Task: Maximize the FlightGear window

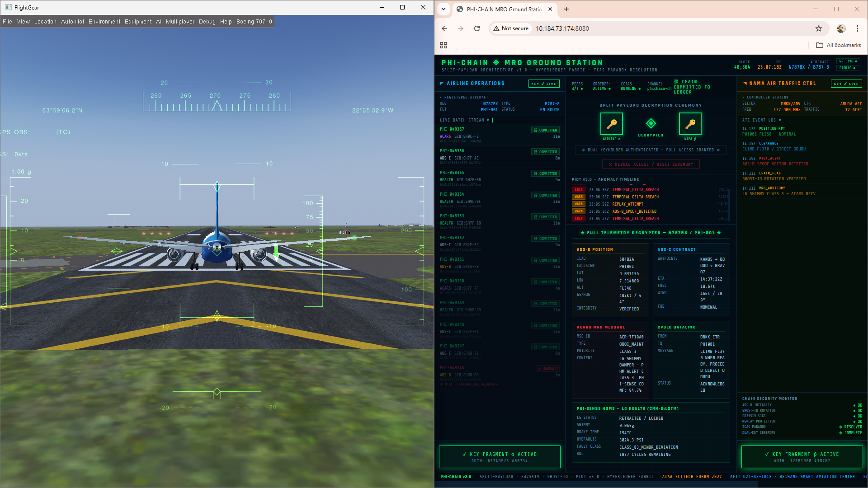Action: 402,7
